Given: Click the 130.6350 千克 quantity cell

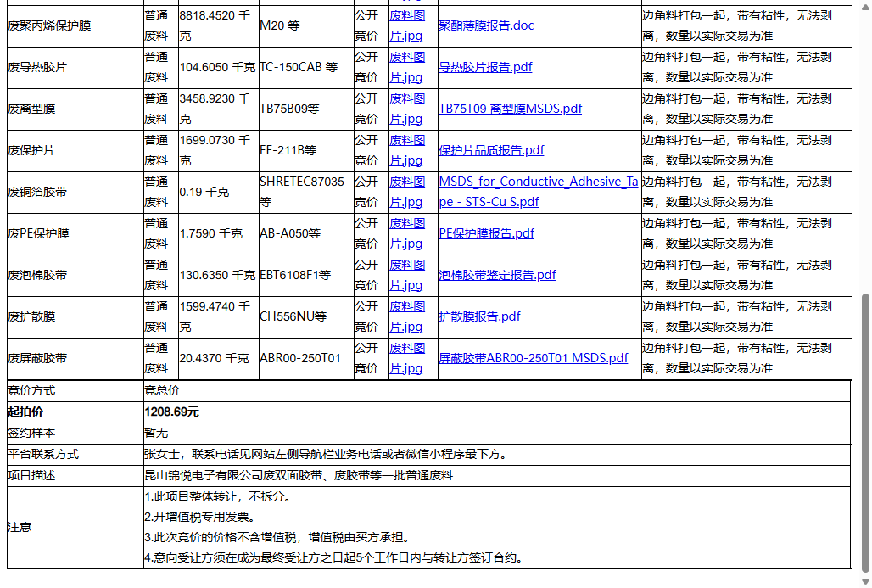Looking at the screenshot, I should (x=219, y=275).
